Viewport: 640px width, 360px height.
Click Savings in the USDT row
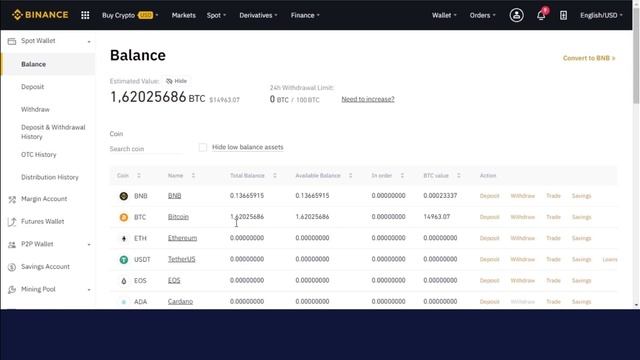point(582,260)
